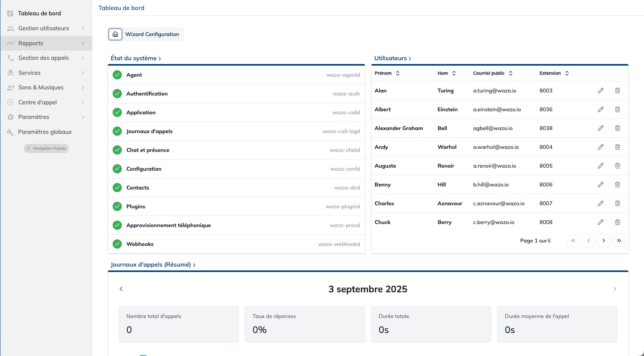Go to next day in call logs
644x356 pixels.
(615, 289)
